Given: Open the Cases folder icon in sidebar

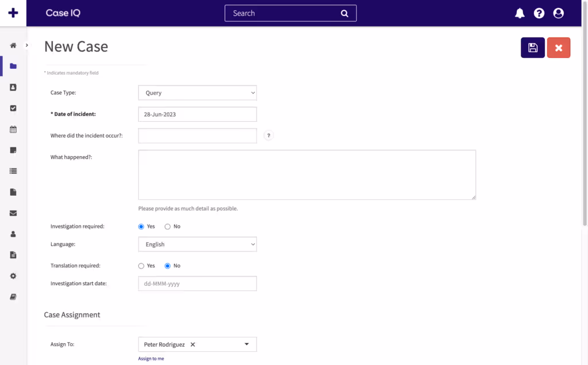Looking at the screenshot, I should point(12,65).
